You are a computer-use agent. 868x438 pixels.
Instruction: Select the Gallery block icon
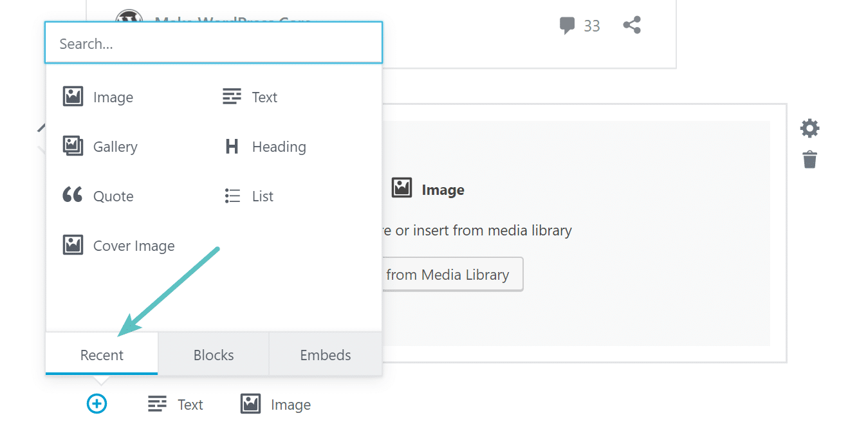click(x=73, y=147)
